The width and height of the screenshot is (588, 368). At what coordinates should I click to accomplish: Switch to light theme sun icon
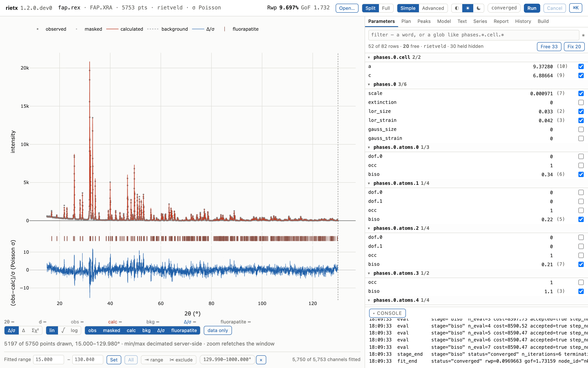[468, 8]
